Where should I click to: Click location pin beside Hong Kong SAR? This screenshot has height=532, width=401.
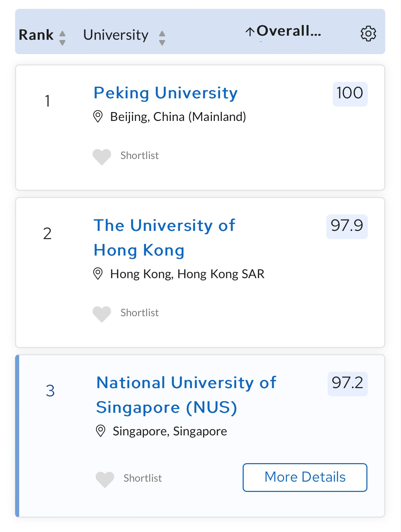(x=98, y=274)
